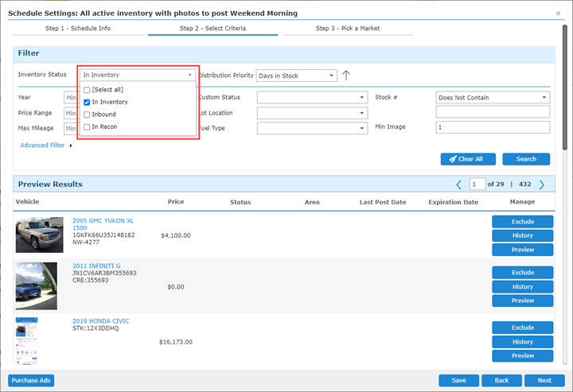
Task: Preview the 2019 Honda Civic ad
Action: 523,356
